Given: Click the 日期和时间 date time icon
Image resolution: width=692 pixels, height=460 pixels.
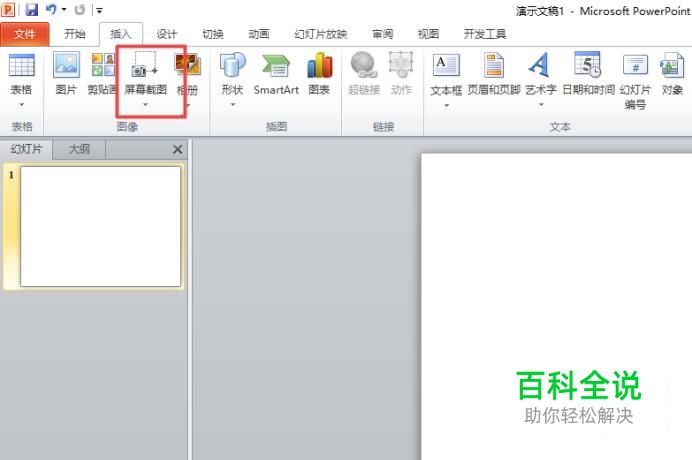Looking at the screenshot, I should 588,65.
